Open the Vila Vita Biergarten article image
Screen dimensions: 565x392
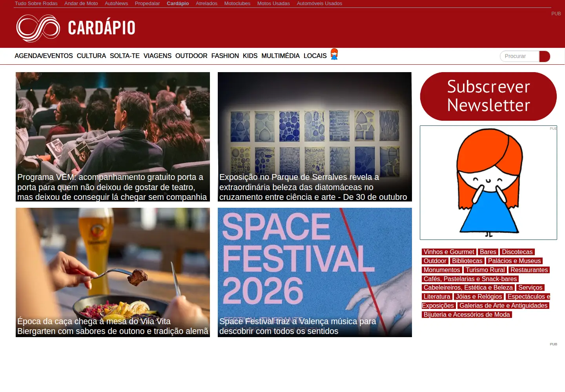pos(113,272)
